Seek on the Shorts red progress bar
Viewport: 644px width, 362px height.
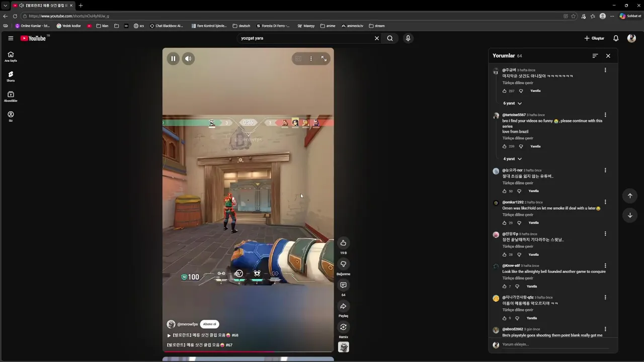(x=248, y=351)
